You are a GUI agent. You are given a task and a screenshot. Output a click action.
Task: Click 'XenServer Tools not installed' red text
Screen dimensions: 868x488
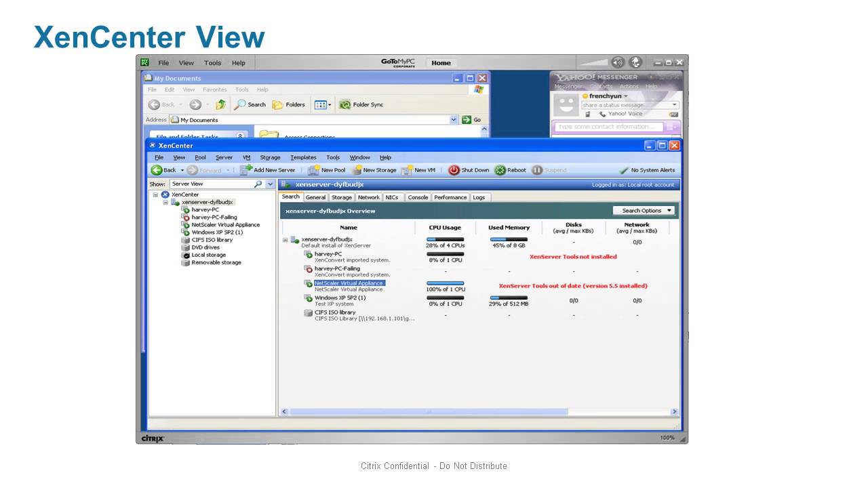point(573,257)
